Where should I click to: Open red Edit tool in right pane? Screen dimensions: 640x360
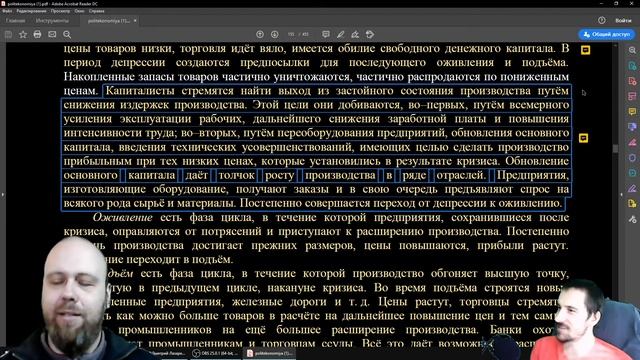tap(632, 142)
